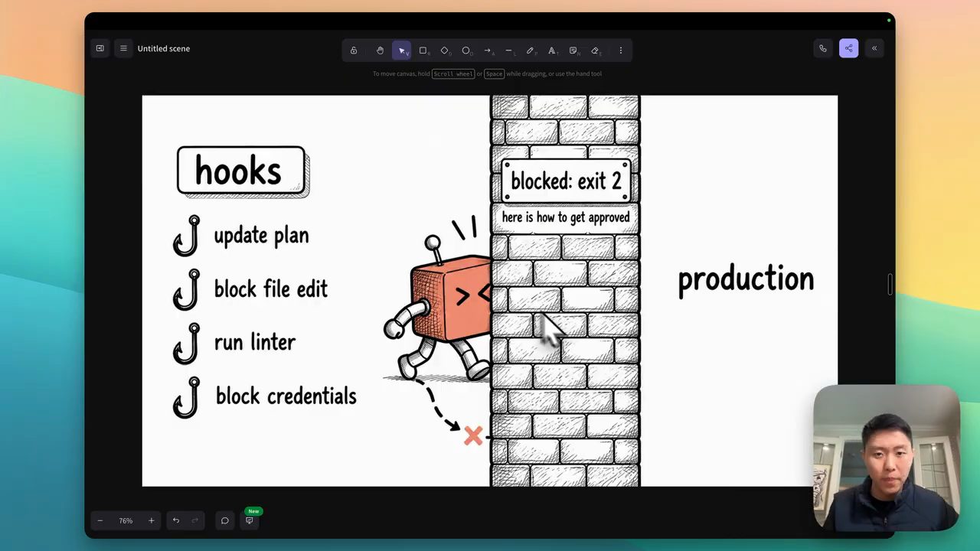Zoom in with the plus button
This screenshot has height=551, width=980.
pos(151,520)
